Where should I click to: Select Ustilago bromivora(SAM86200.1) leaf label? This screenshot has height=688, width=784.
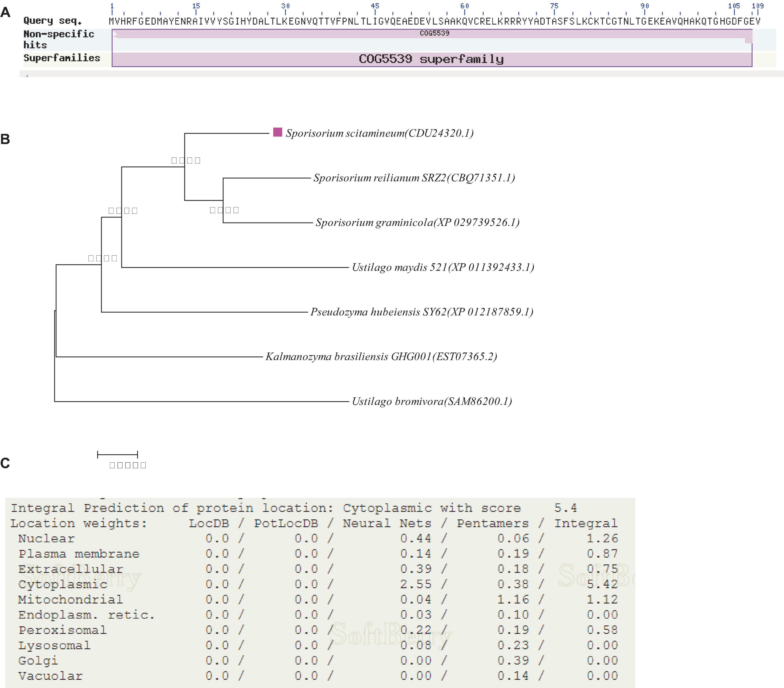pos(432,402)
